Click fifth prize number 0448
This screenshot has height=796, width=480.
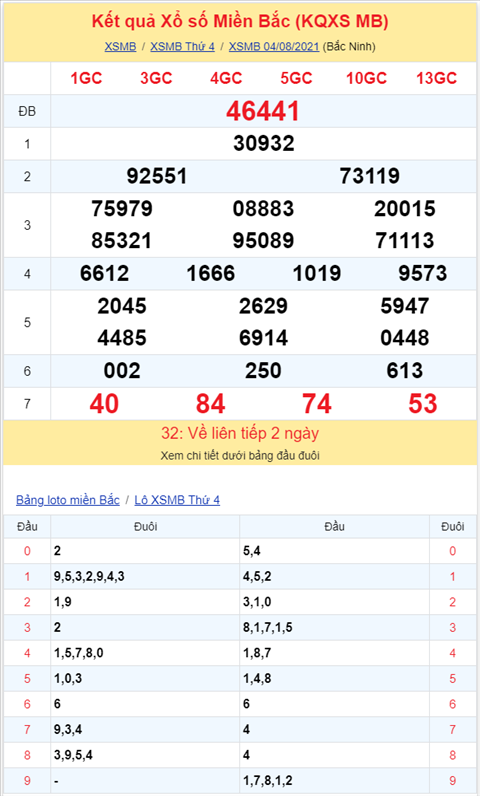(x=404, y=338)
